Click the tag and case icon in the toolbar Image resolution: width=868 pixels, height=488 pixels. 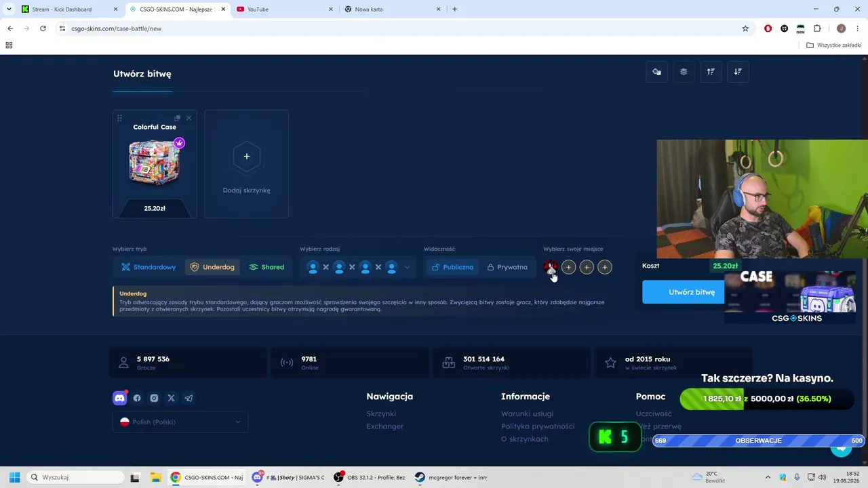tap(656, 72)
